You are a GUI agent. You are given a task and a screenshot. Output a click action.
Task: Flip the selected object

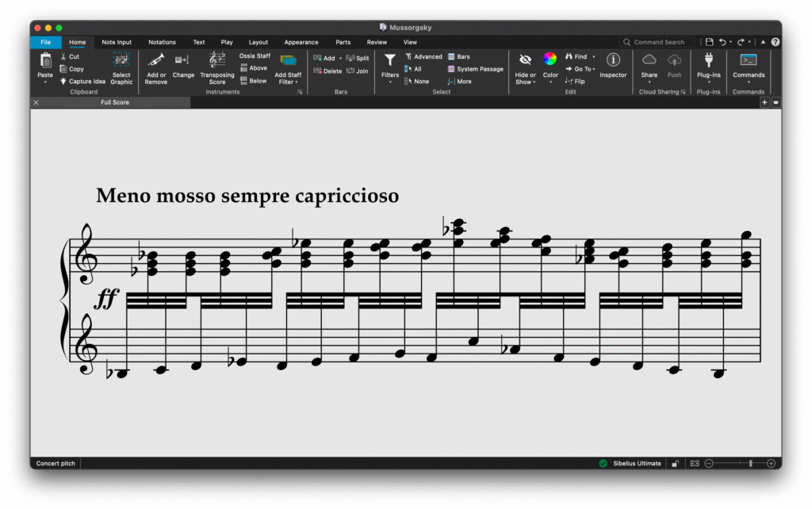pyautogui.click(x=575, y=82)
